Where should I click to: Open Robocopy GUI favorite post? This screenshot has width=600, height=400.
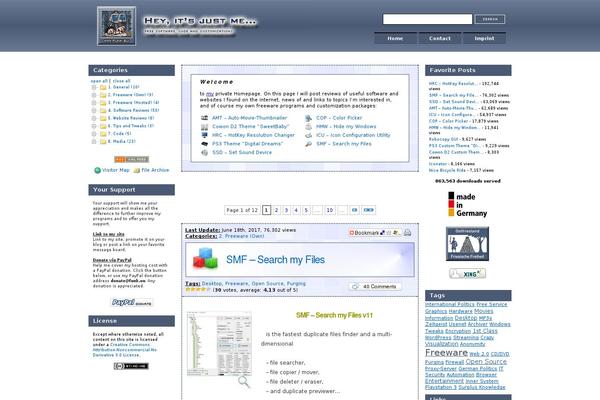click(x=443, y=139)
